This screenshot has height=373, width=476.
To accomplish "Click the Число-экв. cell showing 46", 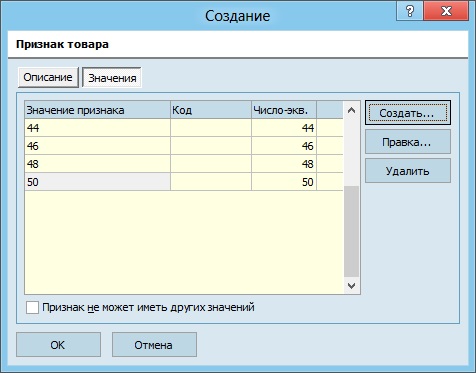I will [x=284, y=146].
